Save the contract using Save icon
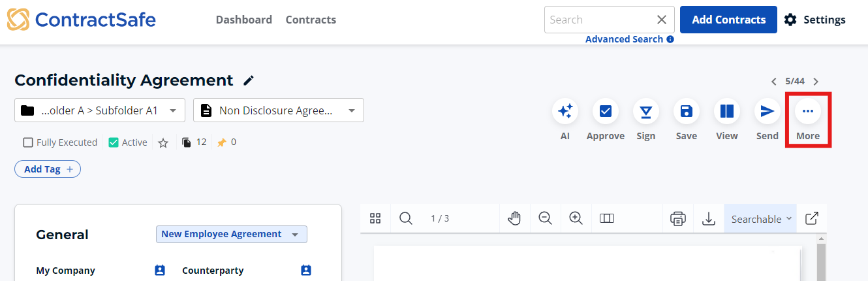Image resolution: width=868 pixels, height=281 pixels. [x=687, y=111]
